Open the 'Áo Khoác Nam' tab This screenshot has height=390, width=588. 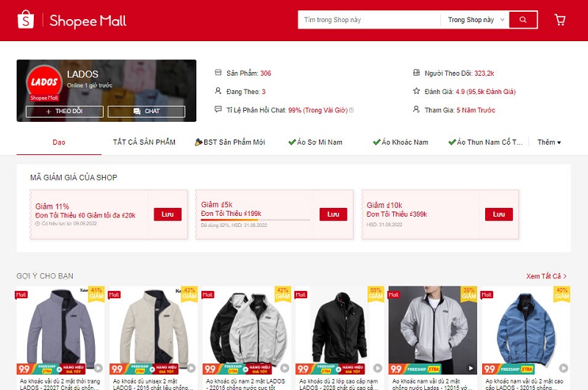point(400,142)
